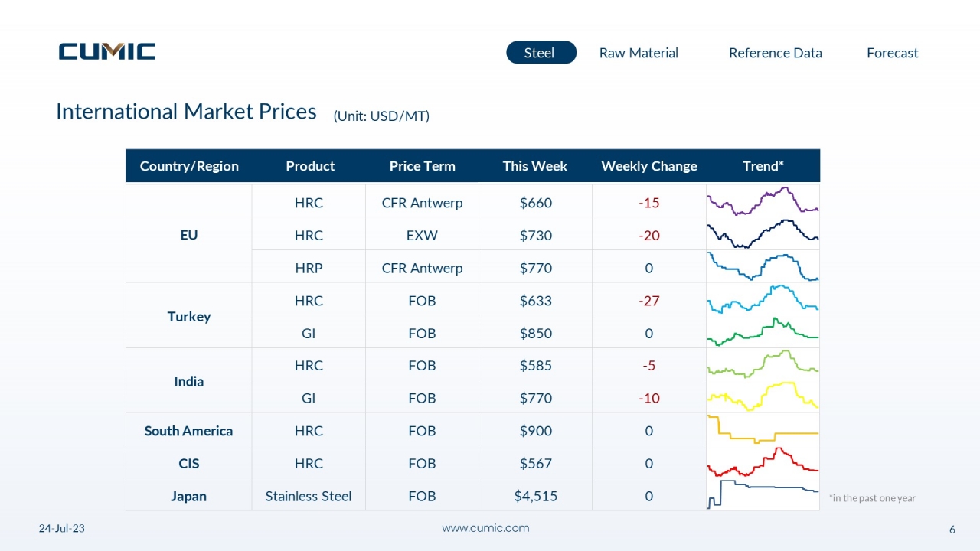Switch to Reference Data tab
Image resolution: width=980 pixels, height=551 pixels.
click(775, 53)
